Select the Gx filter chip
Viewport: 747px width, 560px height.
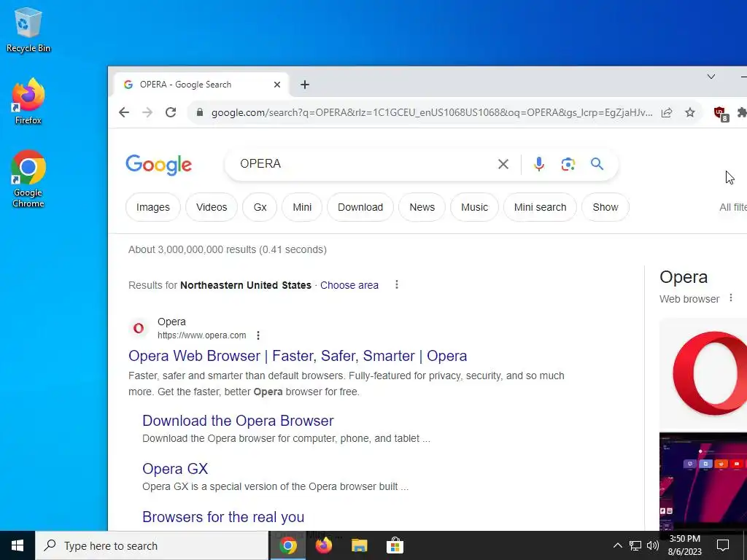(x=260, y=207)
